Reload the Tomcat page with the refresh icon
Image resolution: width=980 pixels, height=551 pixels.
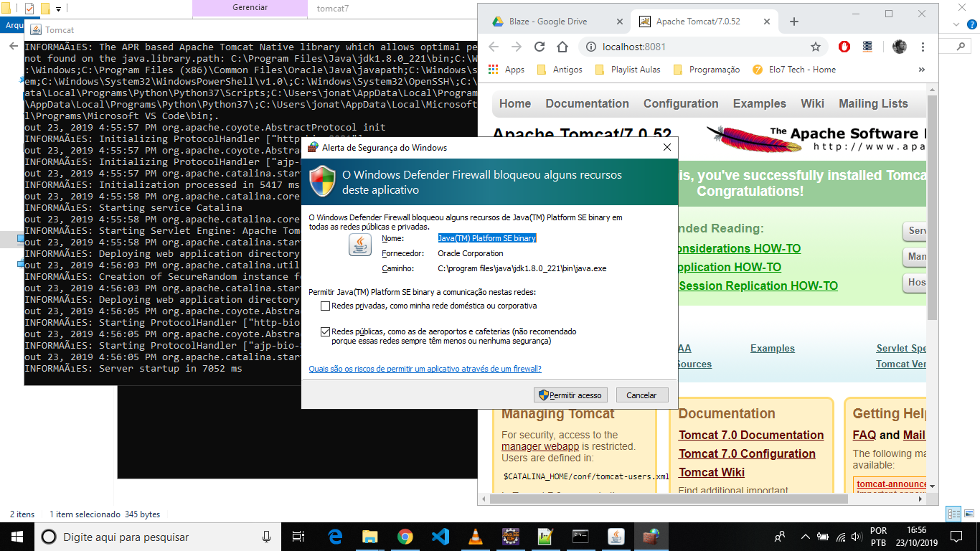[539, 46]
